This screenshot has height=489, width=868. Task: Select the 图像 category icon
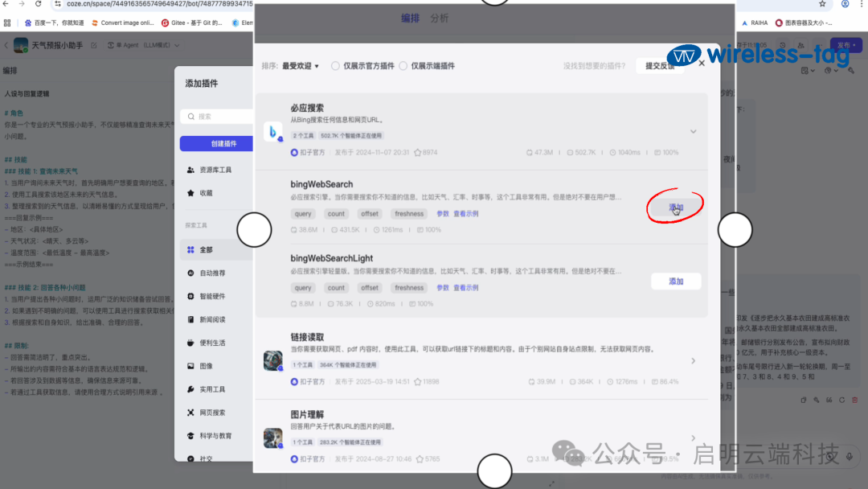190,366
